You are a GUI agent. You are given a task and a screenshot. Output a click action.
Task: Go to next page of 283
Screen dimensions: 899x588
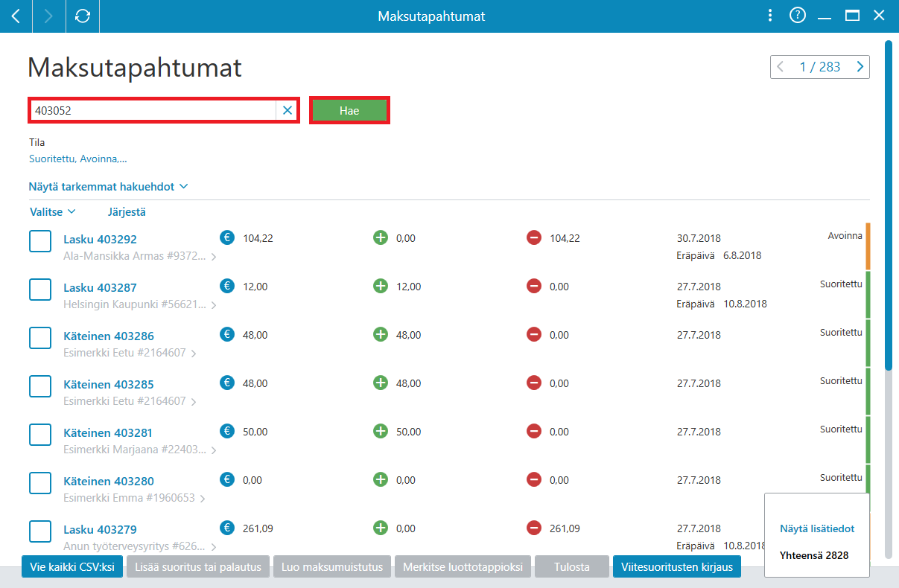(x=860, y=67)
